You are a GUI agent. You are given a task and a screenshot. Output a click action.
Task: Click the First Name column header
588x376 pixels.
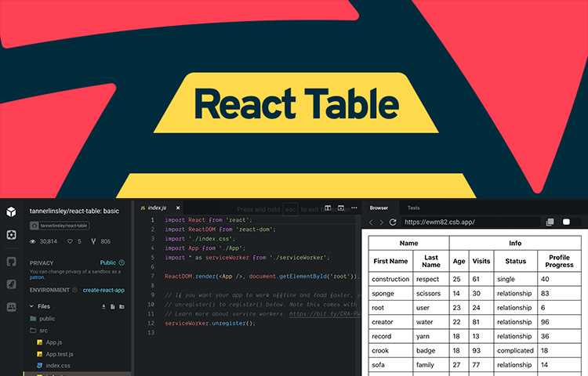point(390,261)
